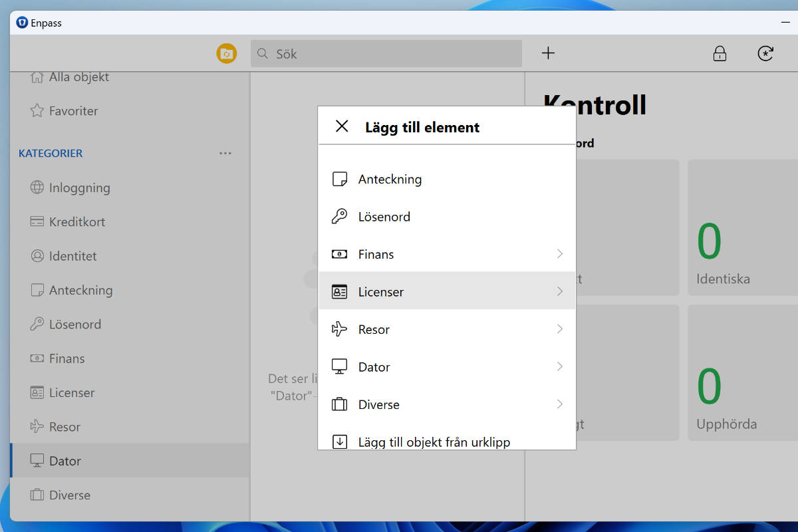Click the sidebar Diverse briefcase icon
Viewport: 798px width, 532px height.
pos(37,495)
